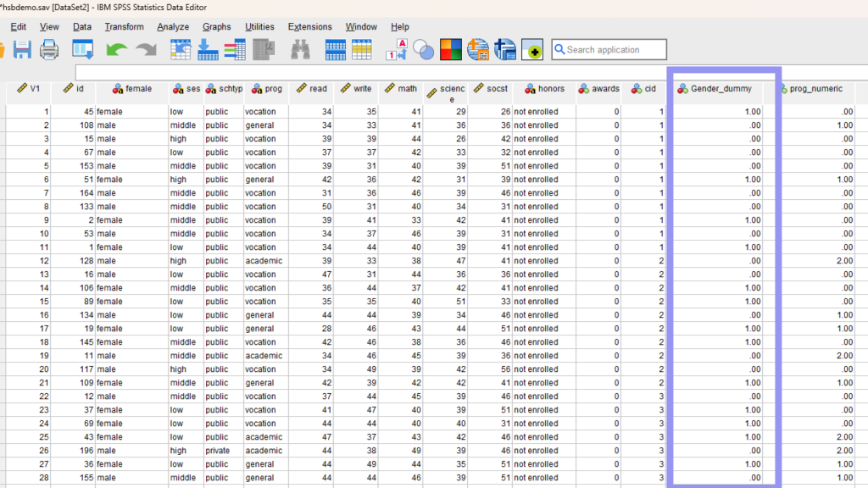The image size is (868, 488).
Task: Click the Save file toolbar icon
Action: coord(21,50)
